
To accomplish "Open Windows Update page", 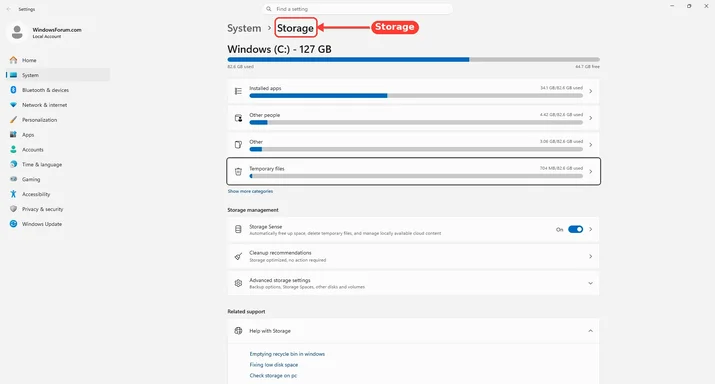I will click(x=58, y=224).
